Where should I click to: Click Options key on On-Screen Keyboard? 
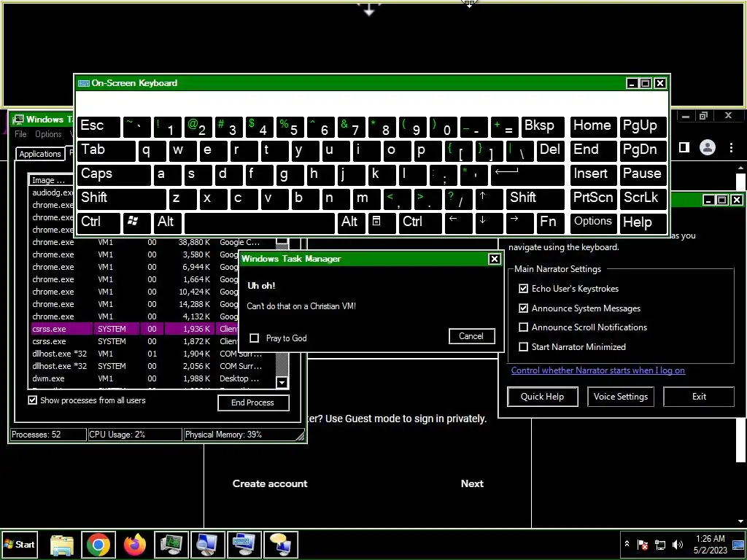point(593,222)
